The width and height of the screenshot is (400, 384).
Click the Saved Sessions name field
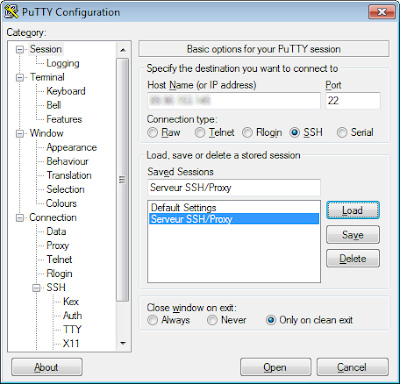pos(234,187)
